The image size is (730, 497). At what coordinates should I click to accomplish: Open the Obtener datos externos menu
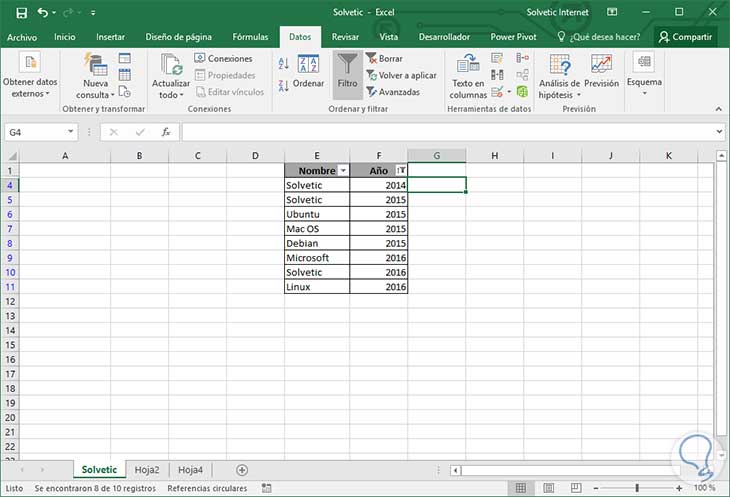coord(30,75)
